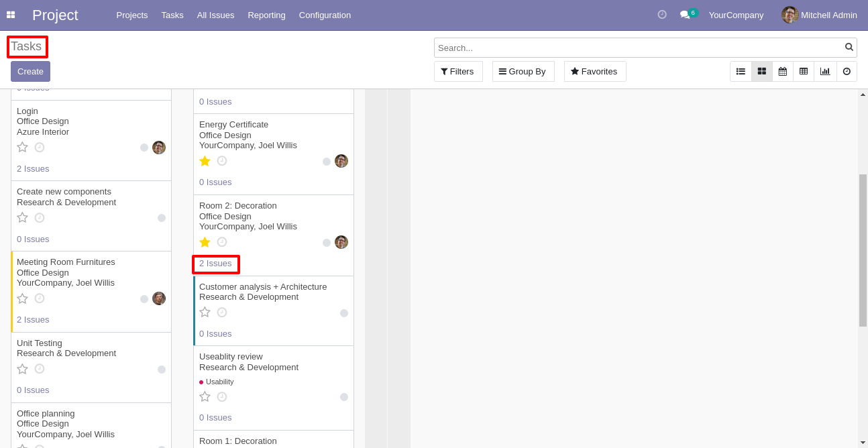Star the Customer analysis + Architecture task

tap(205, 313)
